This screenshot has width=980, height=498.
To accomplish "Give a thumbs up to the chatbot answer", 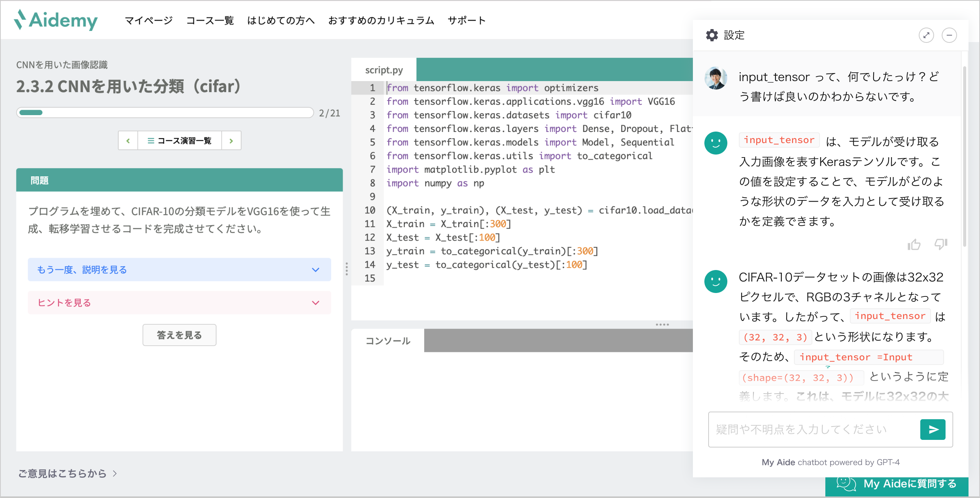I will click(x=915, y=244).
